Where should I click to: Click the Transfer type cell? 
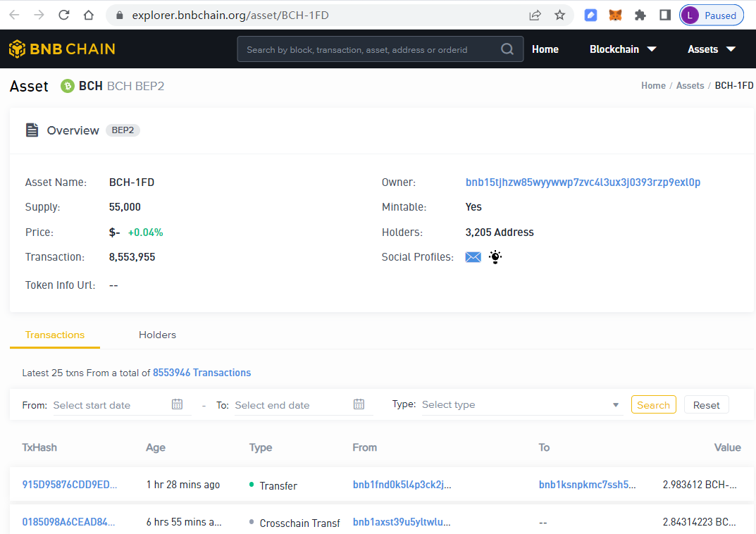[x=278, y=486]
